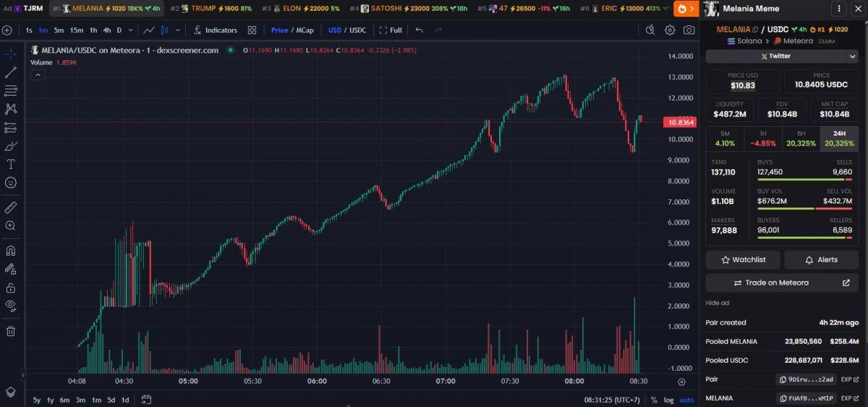Switch chart denomination to USD
The width and height of the screenshot is (868, 407).
[x=334, y=30]
